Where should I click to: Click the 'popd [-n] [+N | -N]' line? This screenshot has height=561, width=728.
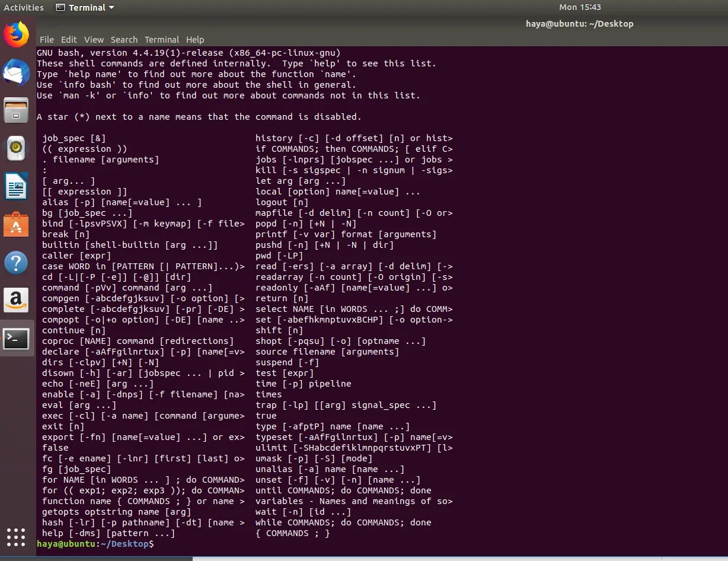coord(306,224)
